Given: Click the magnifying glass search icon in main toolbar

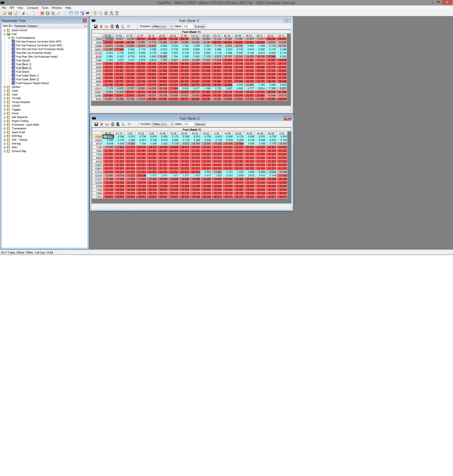Looking at the screenshot, I should coord(101,13).
